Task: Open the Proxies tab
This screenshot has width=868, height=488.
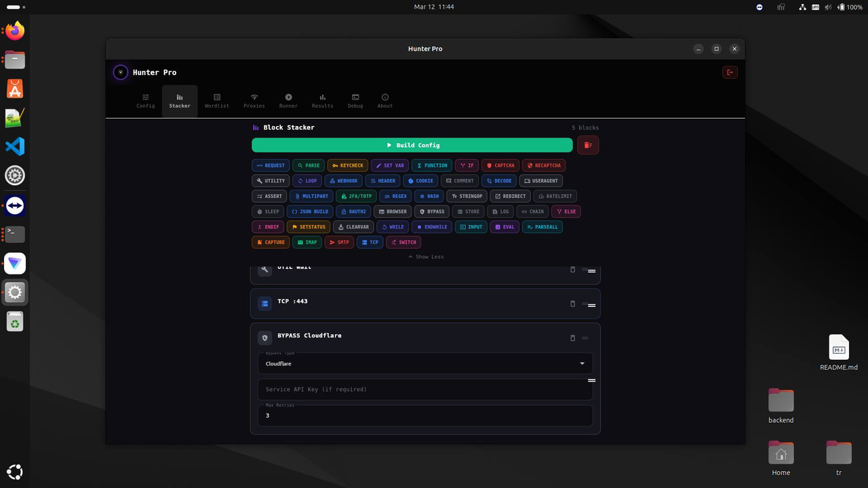Action: [x=254, y=101]
